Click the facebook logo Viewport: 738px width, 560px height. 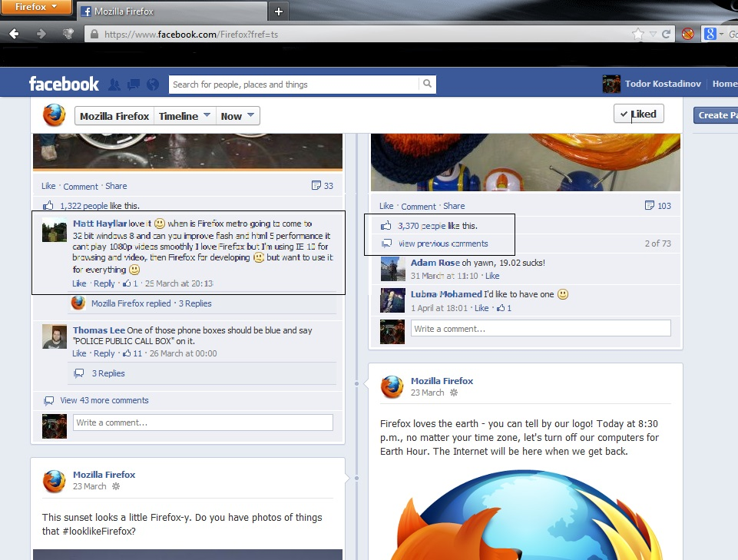pyautogui.click(x=64, y=84)
